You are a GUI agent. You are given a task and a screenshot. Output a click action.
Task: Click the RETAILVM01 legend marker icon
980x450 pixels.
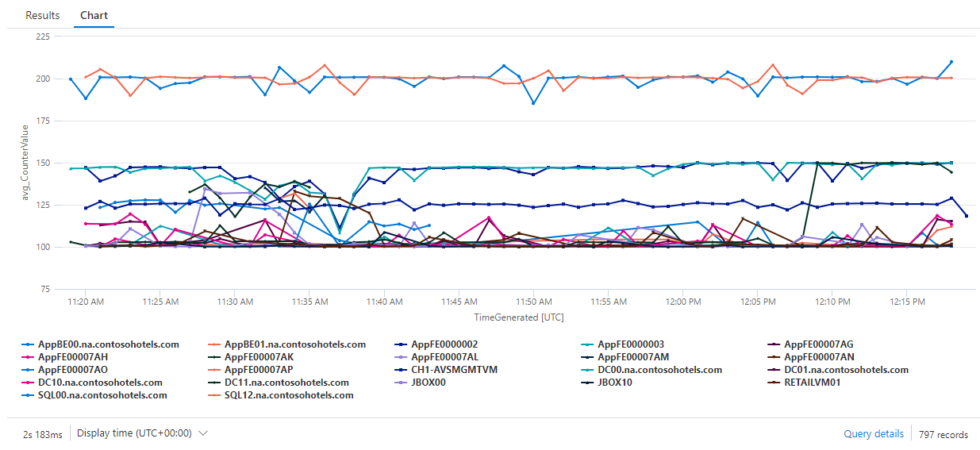(774, 383)
